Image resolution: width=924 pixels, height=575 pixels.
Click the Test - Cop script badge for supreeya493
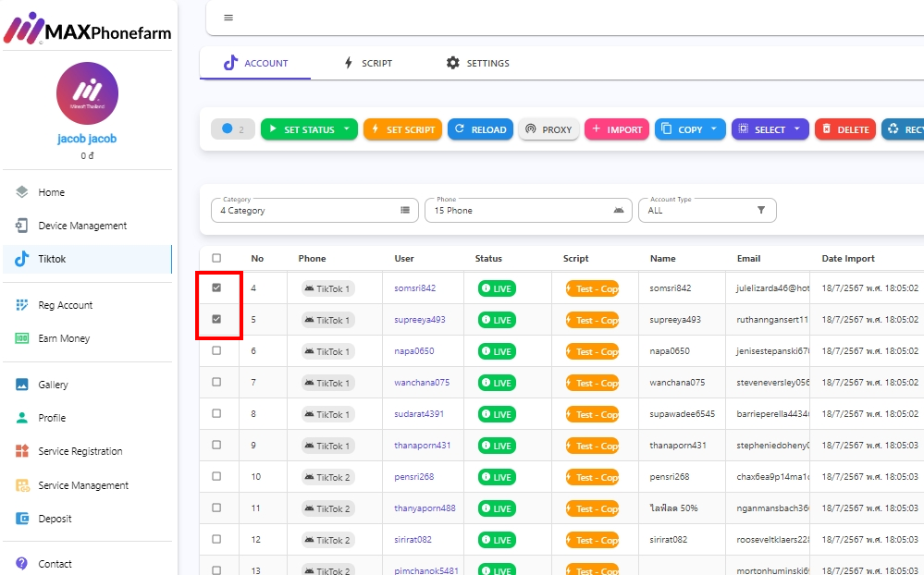[x=592, y=320]
